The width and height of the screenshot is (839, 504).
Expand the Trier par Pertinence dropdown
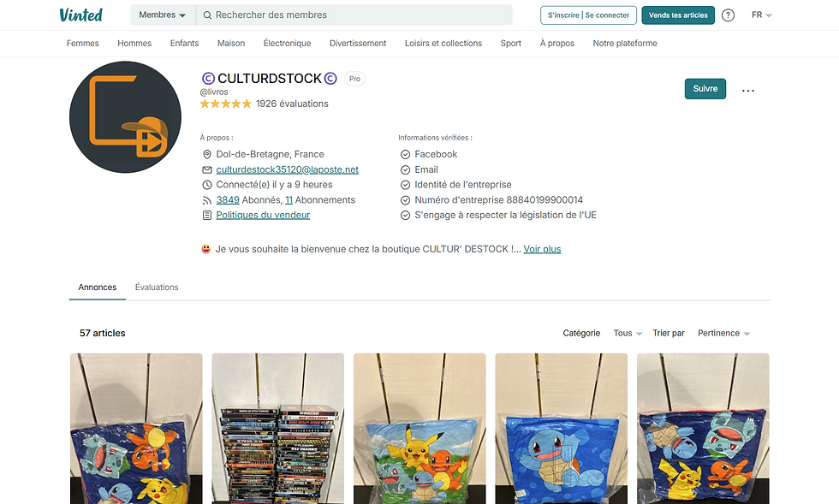[x=723, y=333]
